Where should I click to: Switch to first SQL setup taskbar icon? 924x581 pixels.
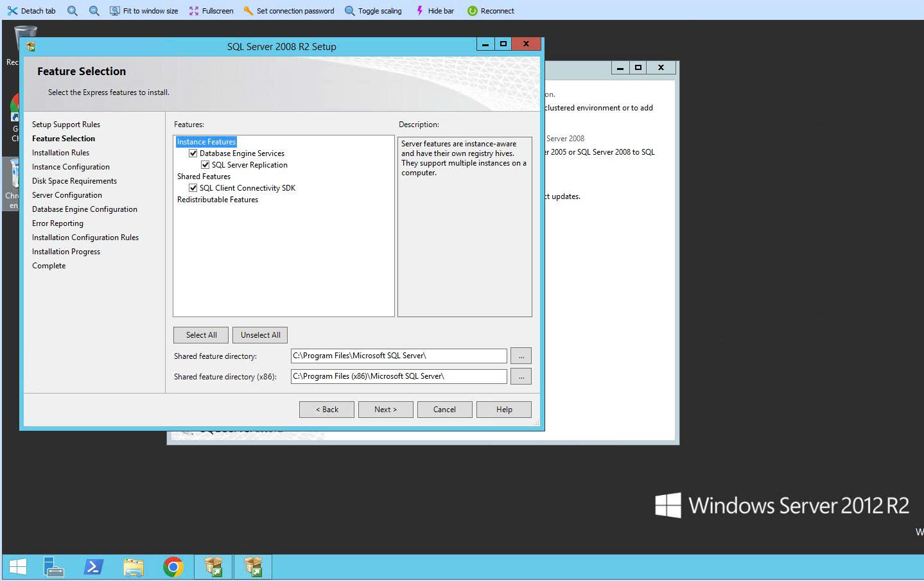pos(213,567)
